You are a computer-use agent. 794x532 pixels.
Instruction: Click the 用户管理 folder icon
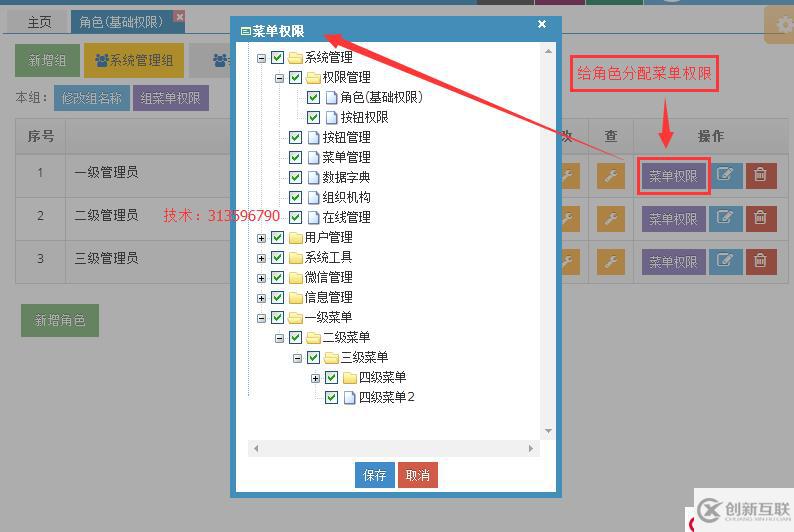pos(295,238)
